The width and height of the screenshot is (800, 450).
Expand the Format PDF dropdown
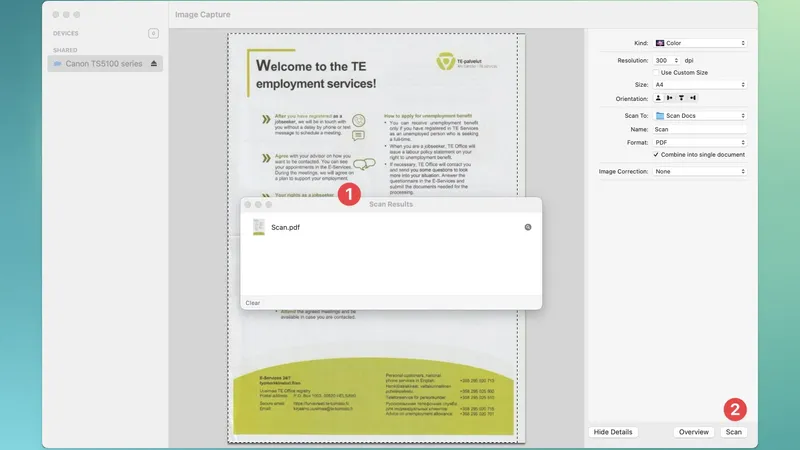click(700, 142)
